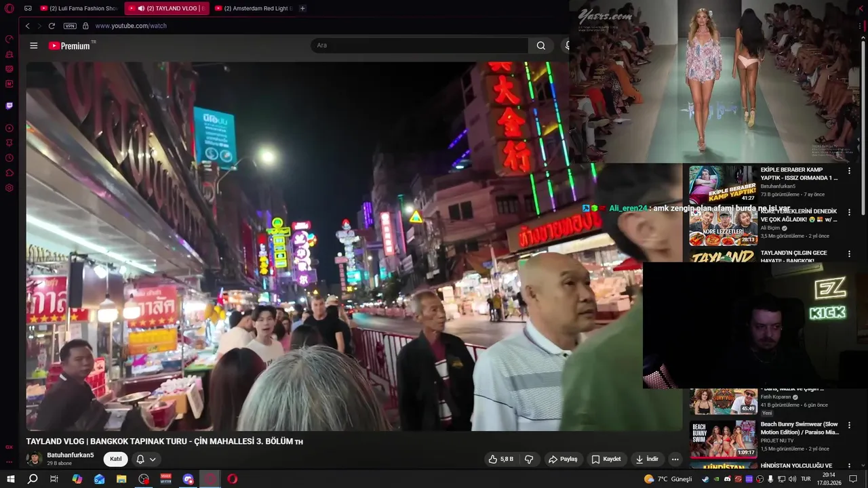This screenshot has height=488, width=868.
Task: Click the İndir download button
Action: [646, 459]
